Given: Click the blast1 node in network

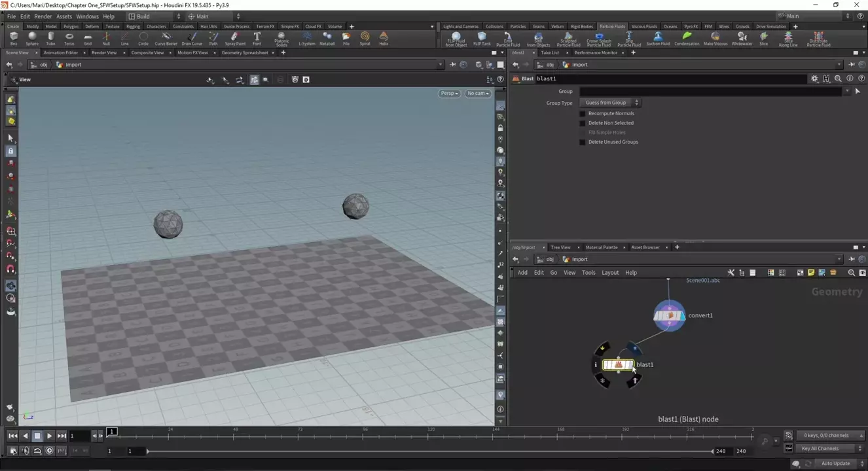Looking at the screenshot, I should pyautogui.click(x=617, y=365).
